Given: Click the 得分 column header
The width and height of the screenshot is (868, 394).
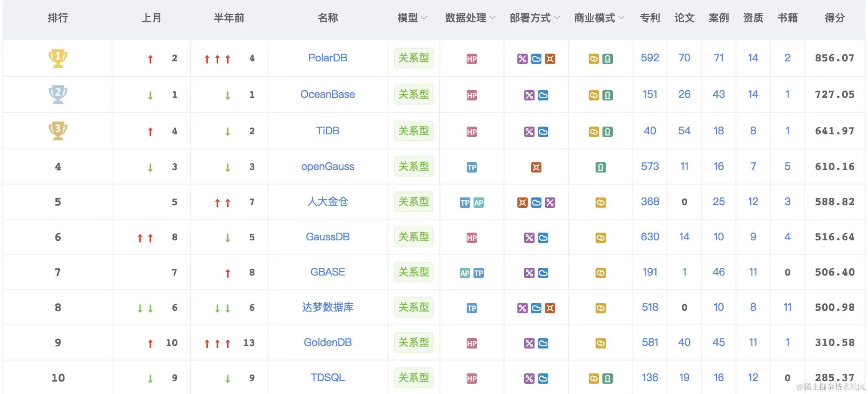Looking at the screenshot, I should click(x=835, y=18).
